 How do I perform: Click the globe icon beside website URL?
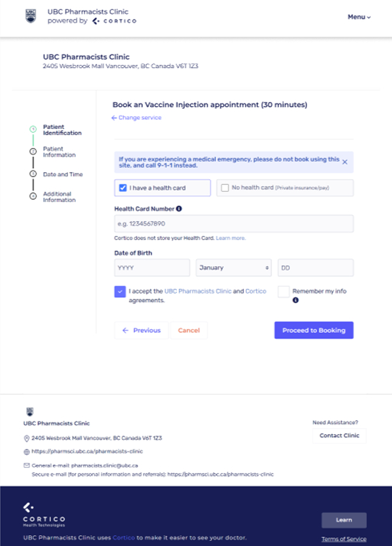pyautogui.click(x=27, y=452)
